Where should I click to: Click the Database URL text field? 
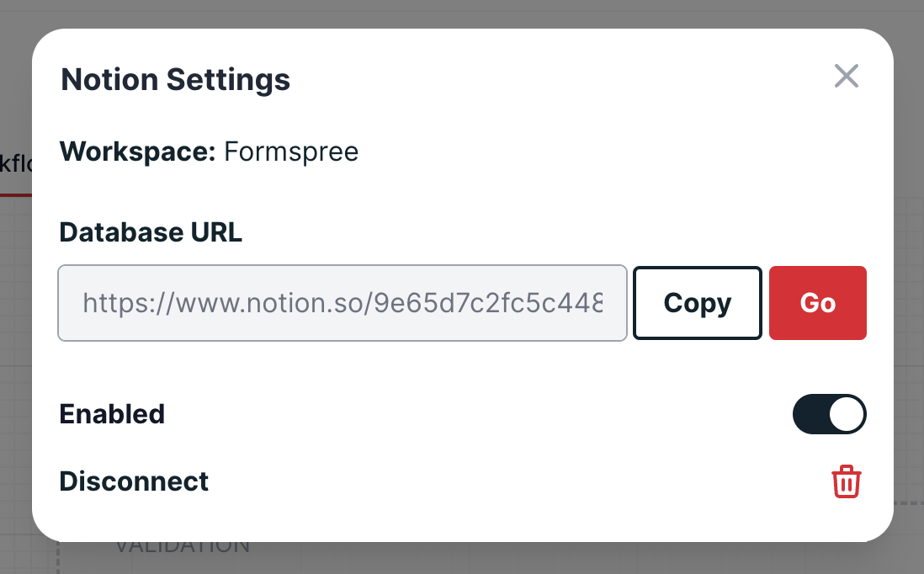click(343, 303)
